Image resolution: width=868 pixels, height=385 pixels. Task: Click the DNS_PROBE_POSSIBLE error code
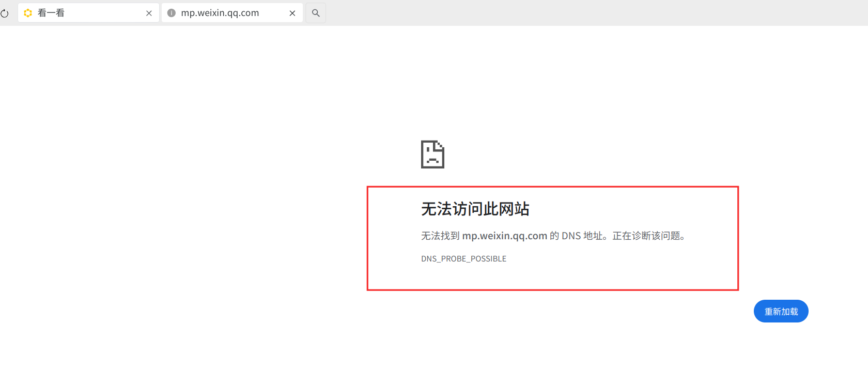point(463,258)
